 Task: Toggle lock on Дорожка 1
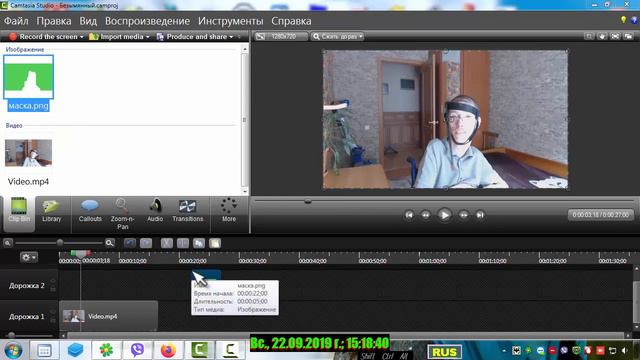[53, 320]
